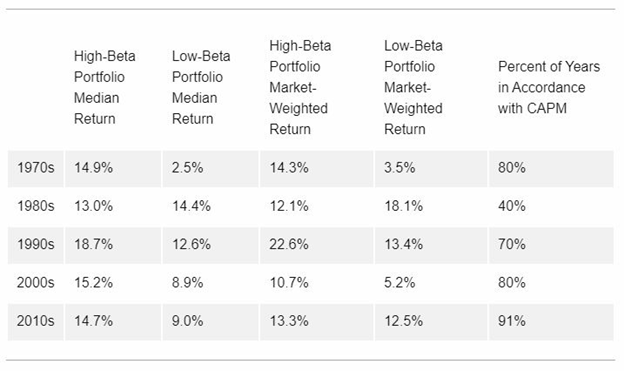
Task: Select the 22.6% cell in 1990s row
Action: point(289,244)
